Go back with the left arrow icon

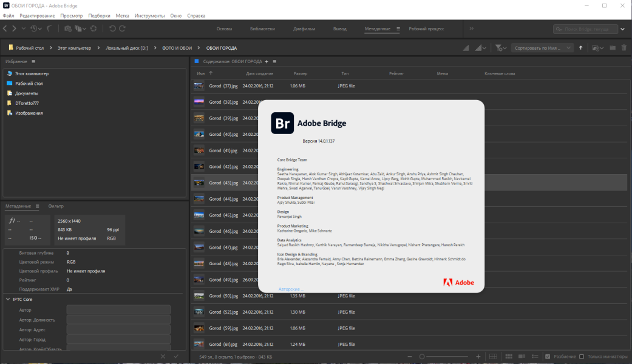(5, 29)
